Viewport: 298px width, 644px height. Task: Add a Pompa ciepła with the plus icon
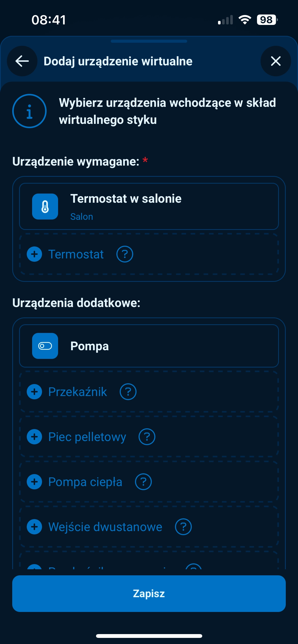tap(34, 482)
